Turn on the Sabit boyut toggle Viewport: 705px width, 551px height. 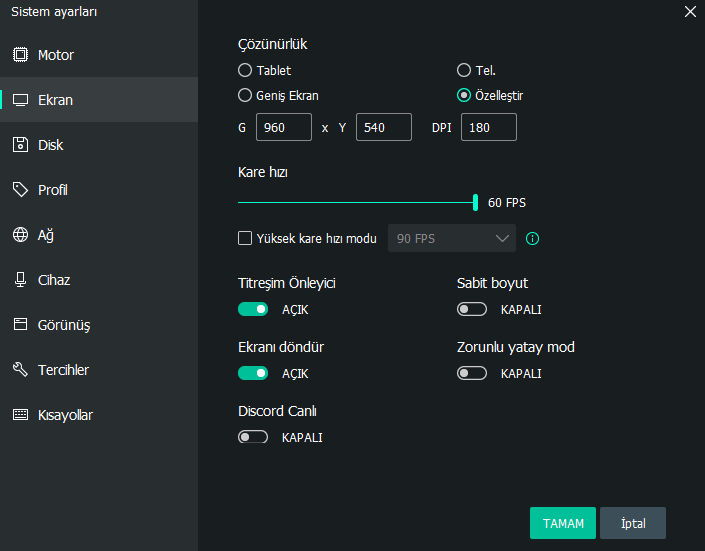click(472, 309)
